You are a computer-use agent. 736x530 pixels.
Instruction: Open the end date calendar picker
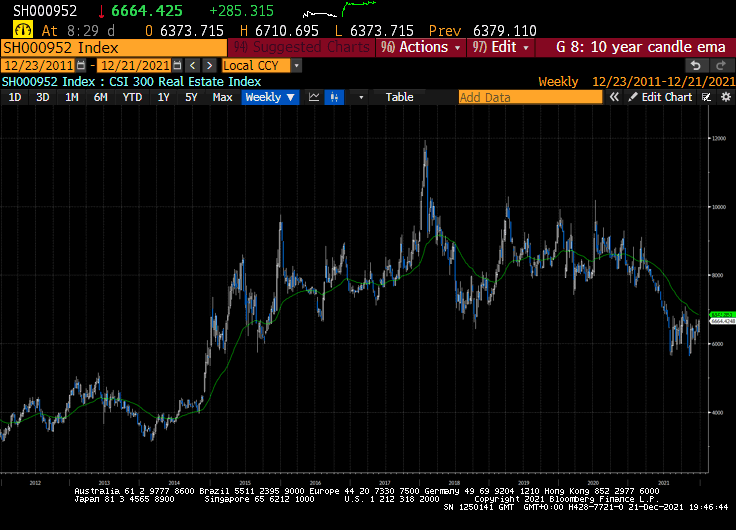pos(177,66)
